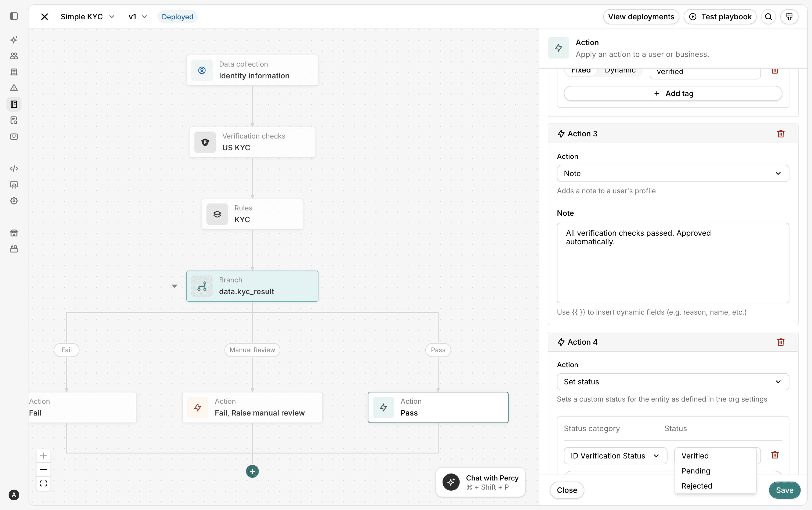Delete Action 3 with trash icon
812x510 pixels.
pyautogui.click(x=781, y=134)
